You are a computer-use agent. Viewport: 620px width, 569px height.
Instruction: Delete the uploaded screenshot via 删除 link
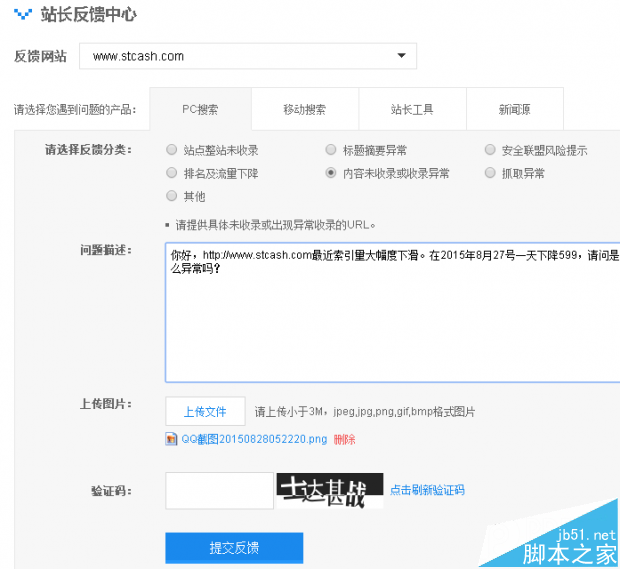(344, 439)
